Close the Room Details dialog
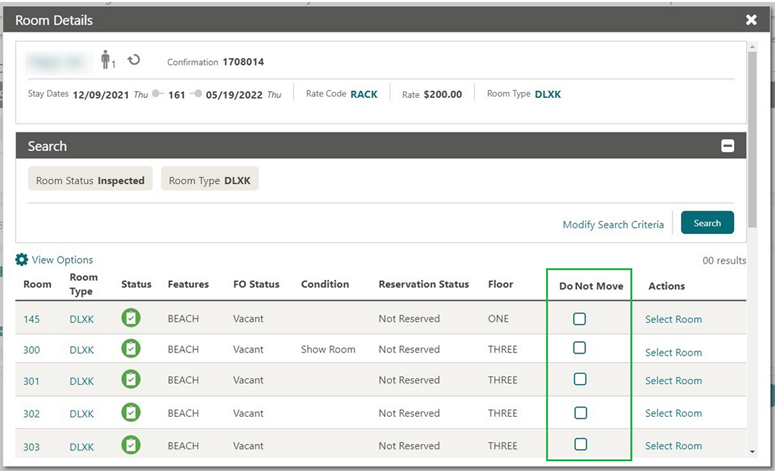775x471 pixels. point(751,20)
